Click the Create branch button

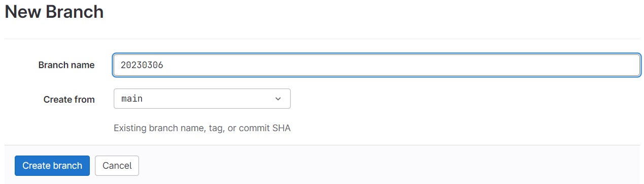[x=52, y=166]
